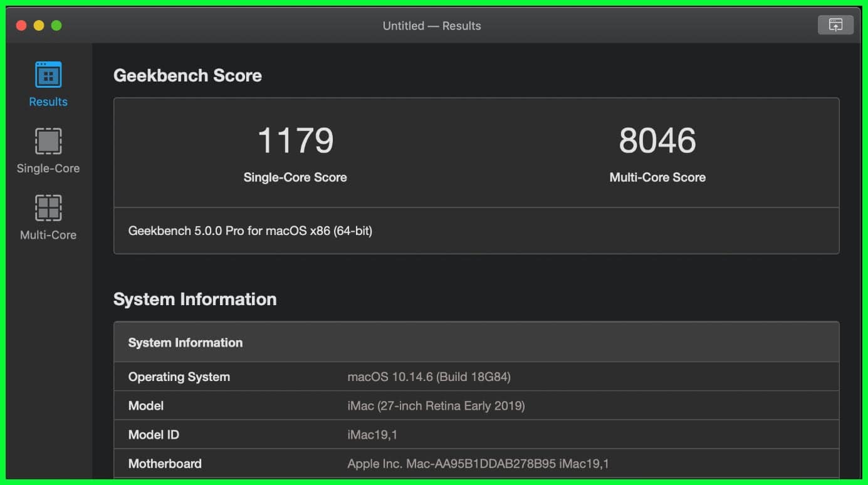Click the large System Information section heading
Viewport: 868px width, 485px height.
click(x=195, y=299)
